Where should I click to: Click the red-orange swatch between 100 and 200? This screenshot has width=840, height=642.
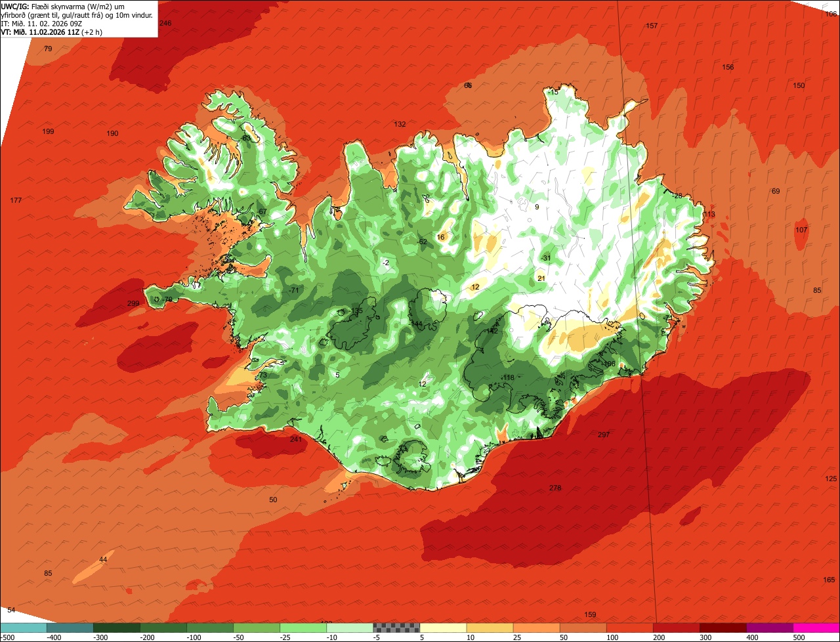[630, 628]
